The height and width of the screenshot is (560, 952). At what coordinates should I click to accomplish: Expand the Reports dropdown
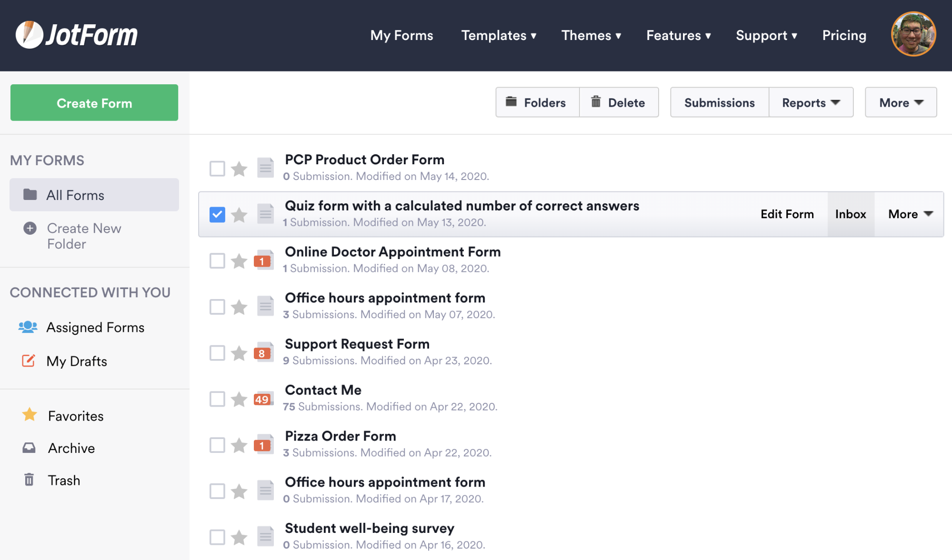[x=811, y=102]
